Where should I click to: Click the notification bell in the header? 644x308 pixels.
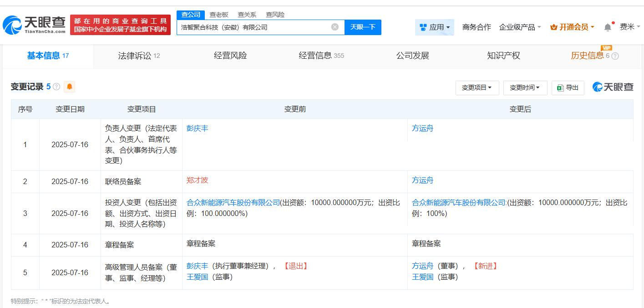[x=608, y=27]
